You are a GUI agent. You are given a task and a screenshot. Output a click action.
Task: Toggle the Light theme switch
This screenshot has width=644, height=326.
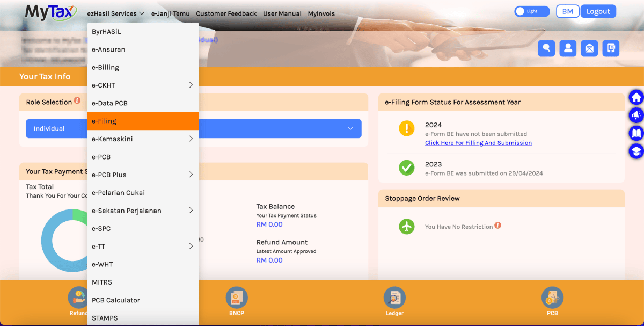click(531, 11)
